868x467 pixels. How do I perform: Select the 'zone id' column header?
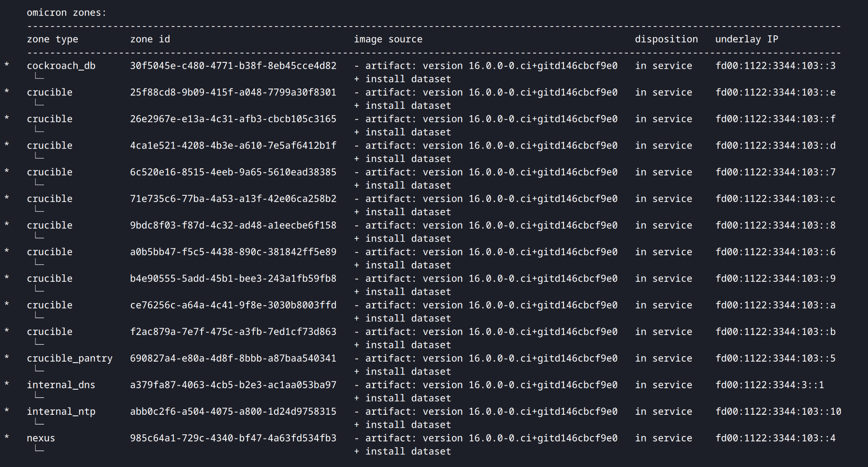point(150,39)
